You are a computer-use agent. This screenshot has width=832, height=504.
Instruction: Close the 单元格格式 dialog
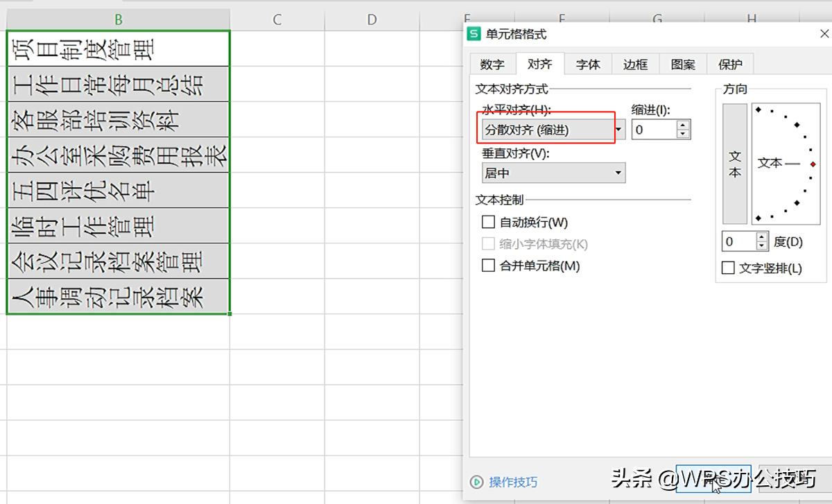coord(824,34)
